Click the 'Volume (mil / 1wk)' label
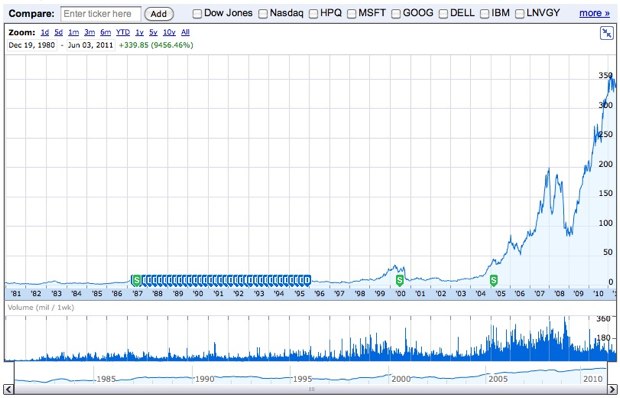The height and width of the screenshot is (398, 620). [x=41, y=307]
